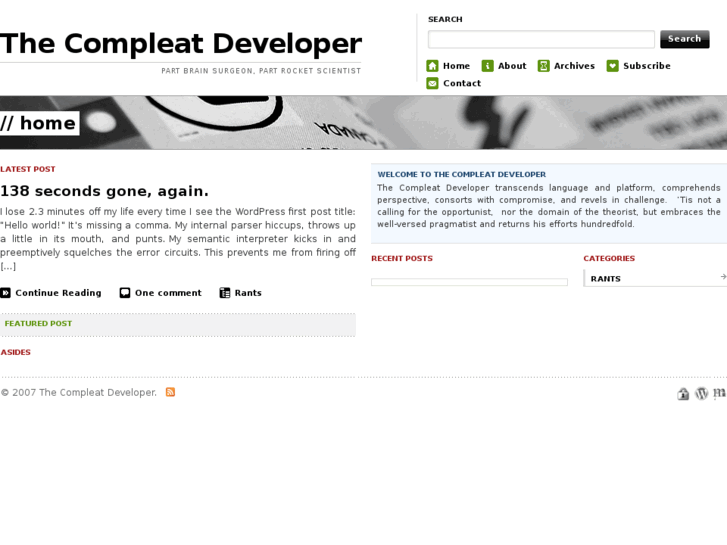Viewport: 727px width, 545px height.
Task: Click the login lock icon in footer
Action: [683, 394]
